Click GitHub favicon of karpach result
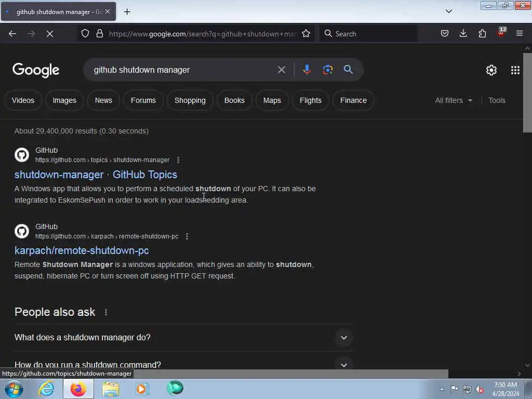 [22, 231]
